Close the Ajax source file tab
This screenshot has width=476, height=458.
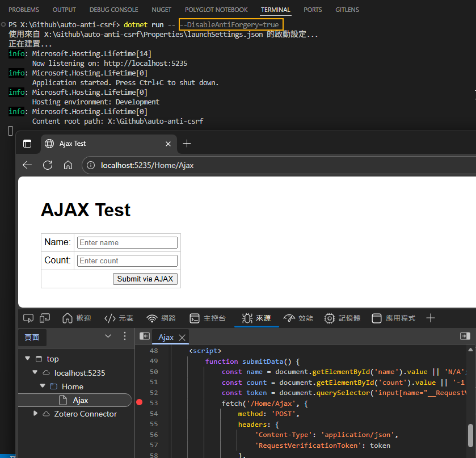pos(182,337)
